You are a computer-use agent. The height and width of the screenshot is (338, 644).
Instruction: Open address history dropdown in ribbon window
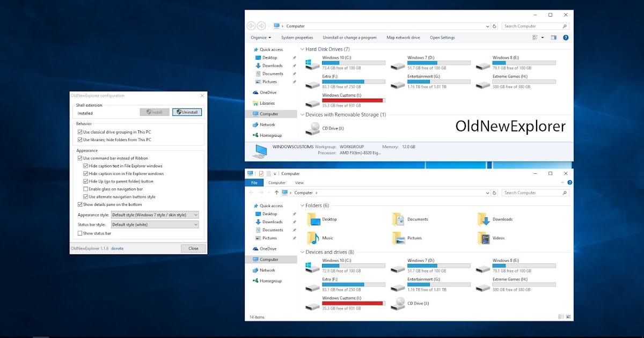(487, 193)
